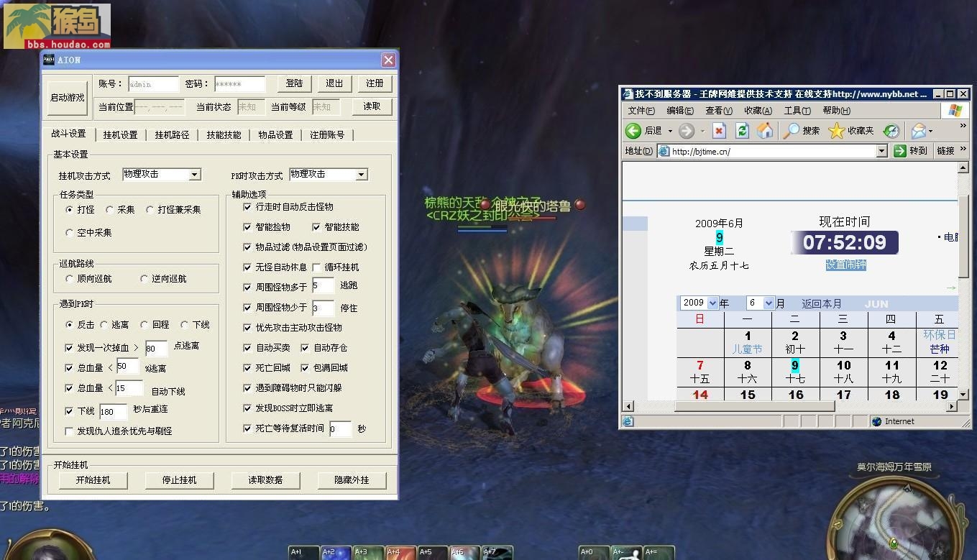Open PK时攻击方式 dropdown

(x=361, y=175)
